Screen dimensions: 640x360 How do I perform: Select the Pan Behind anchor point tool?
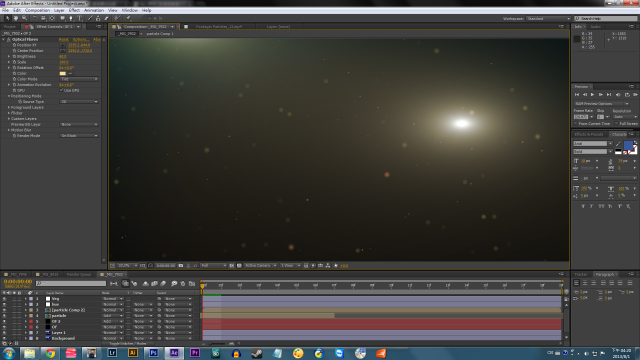[52, 18]
